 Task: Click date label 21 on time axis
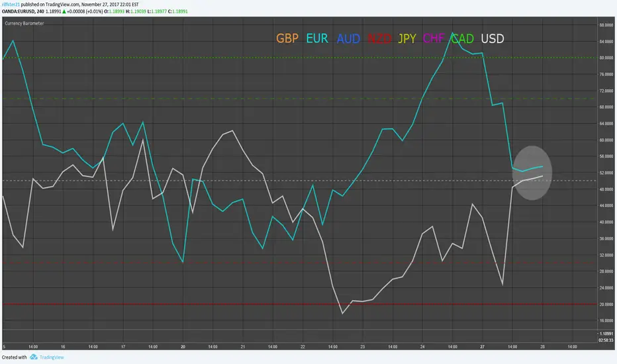243,347
